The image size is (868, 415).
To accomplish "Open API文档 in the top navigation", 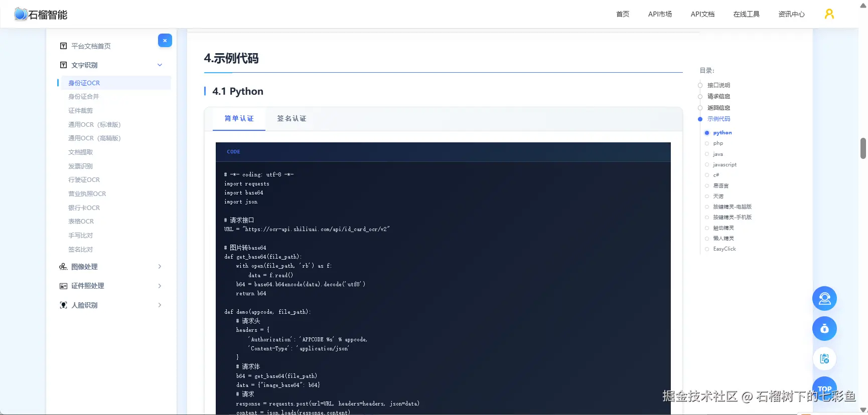I will [x=702, y=14].
